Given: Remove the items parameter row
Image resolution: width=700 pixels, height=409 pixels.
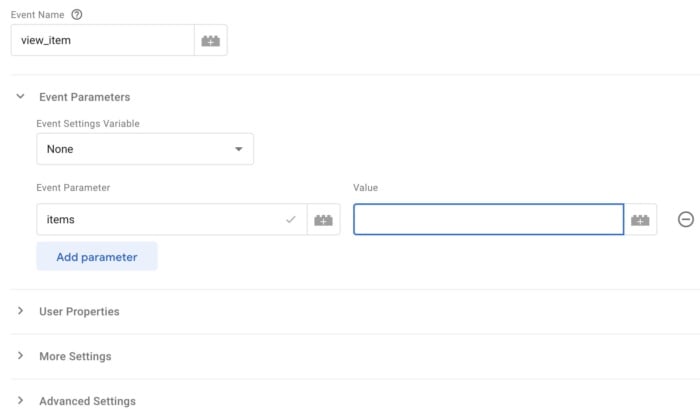Looking at the screenshot, I should tap(686, 219).
